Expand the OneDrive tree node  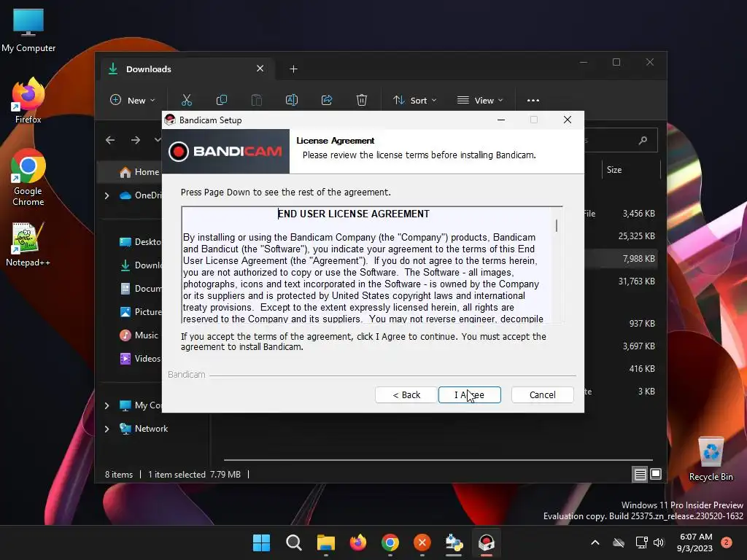pyautogui.click(x=107, y=195)
